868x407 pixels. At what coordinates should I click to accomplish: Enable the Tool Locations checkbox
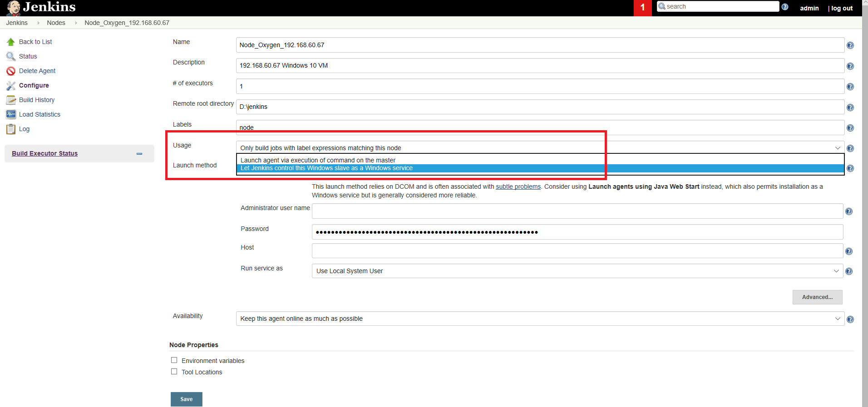click(x=174, y=372)
